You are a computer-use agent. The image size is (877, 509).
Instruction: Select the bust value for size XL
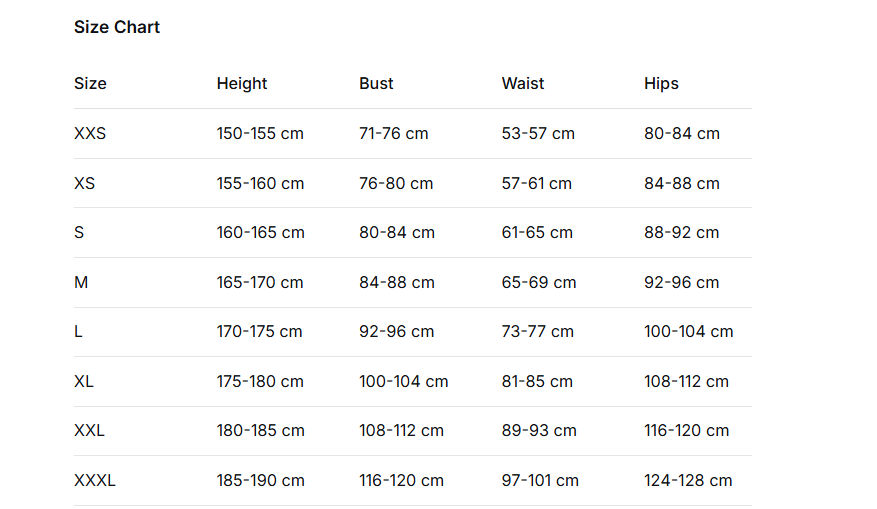403,382
